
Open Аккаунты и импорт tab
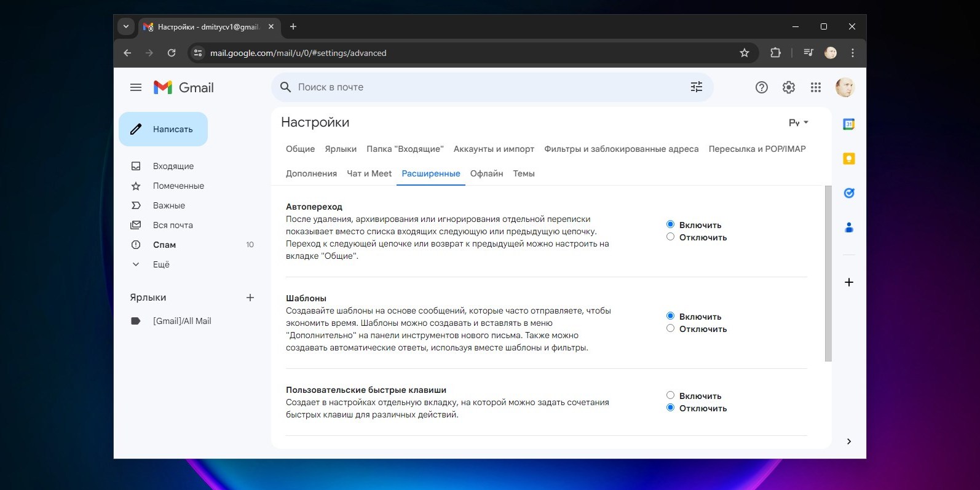[x=494, y=149]
